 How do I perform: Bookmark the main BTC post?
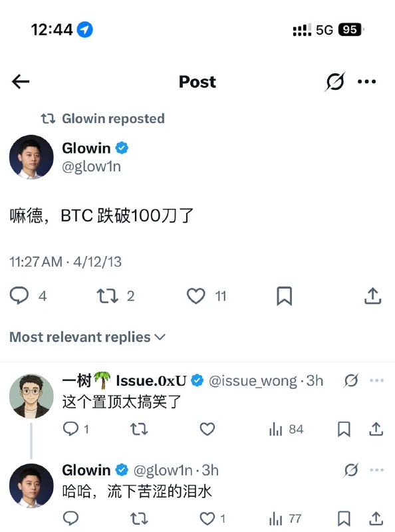(x=284, y=296)
